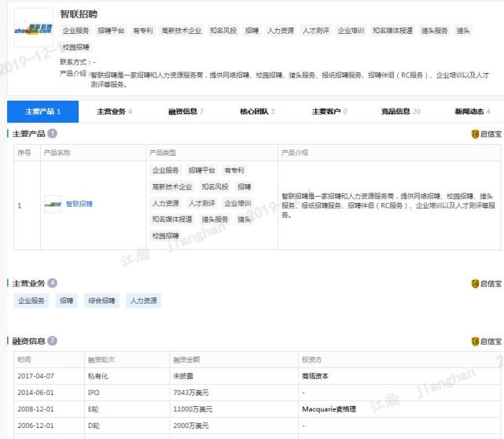This screenshot has height=439, width=504.
Task: Click 启信宝 shield icon in 融资信息 section
Action: click(x=475, y=341)
